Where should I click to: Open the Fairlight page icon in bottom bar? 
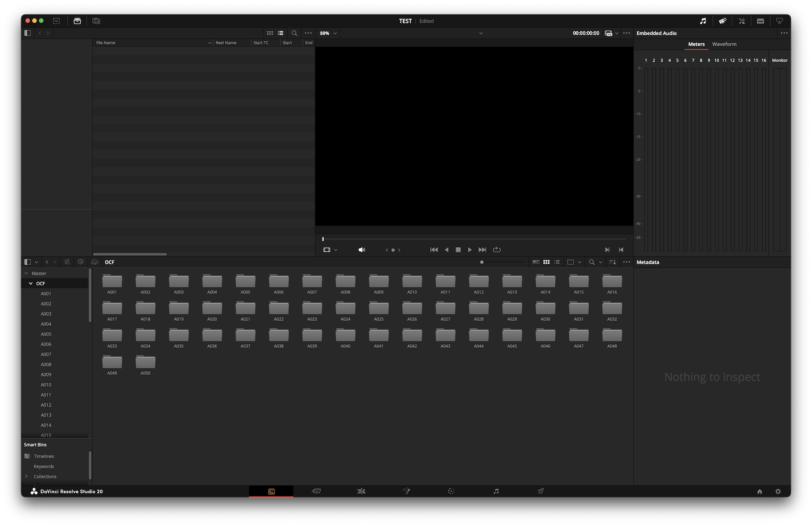496,491
